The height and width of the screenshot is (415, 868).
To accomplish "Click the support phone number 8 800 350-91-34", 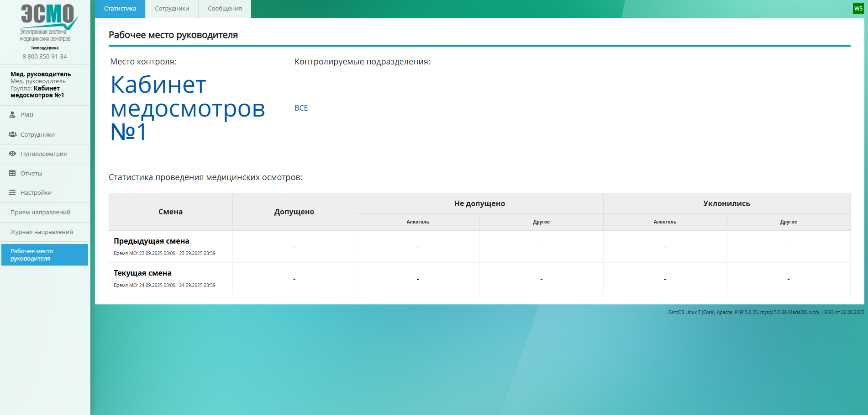I will (45, 57).
